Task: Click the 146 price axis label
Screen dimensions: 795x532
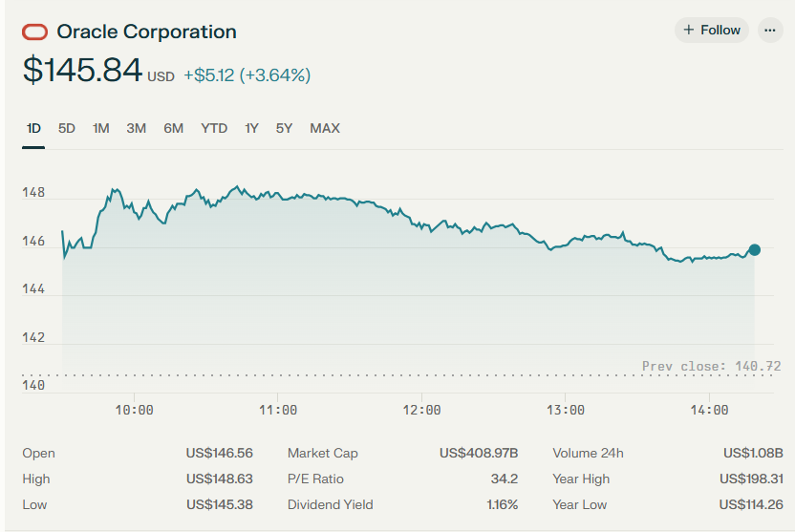Action: pos(33,242)
